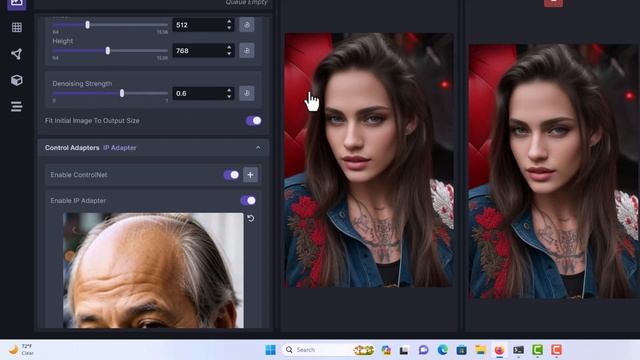Reset the Denoising Strength value
The height and width of the screenshot is (360, 640).
click(x=247, y=93)
